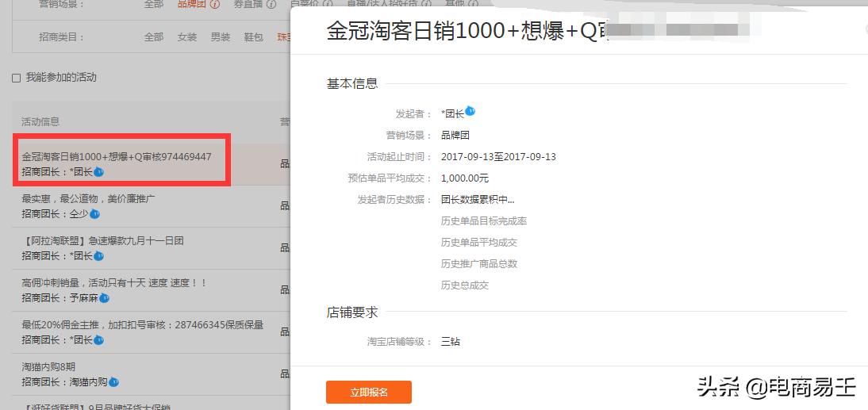The image size is (868, 410).
Task: Click the info icon next to 品牌团
Action: pyautogui.click(x=215, y=5)
